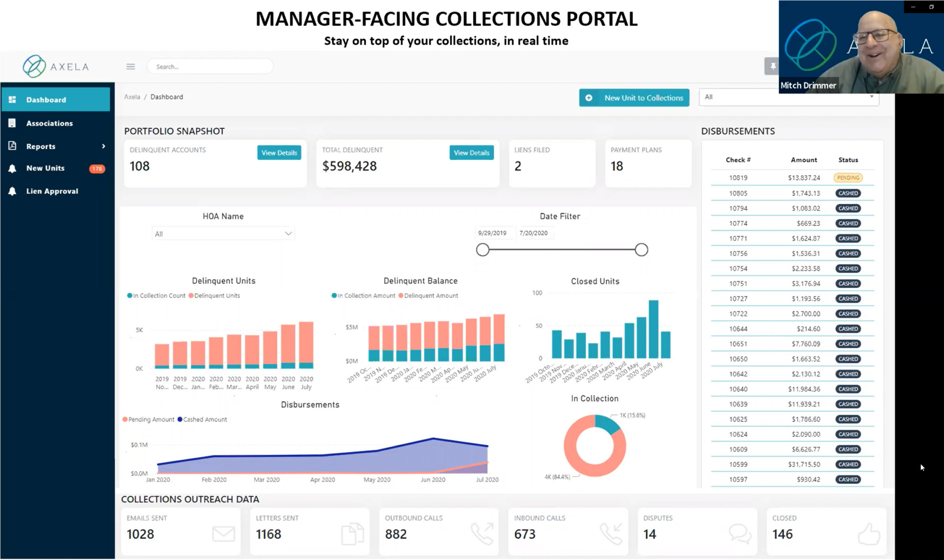Click the Letters Sent document icon
Screen dimensions: 944x560
tap(353, 534)
